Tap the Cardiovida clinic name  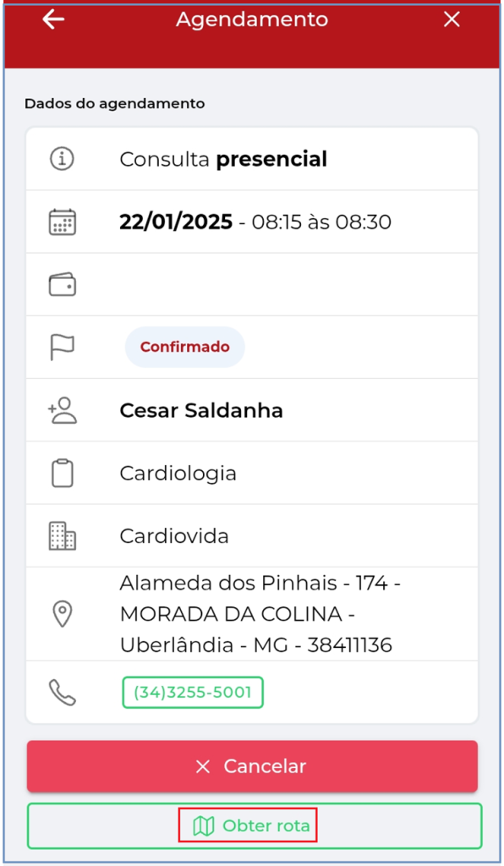[x=174, y=536]
